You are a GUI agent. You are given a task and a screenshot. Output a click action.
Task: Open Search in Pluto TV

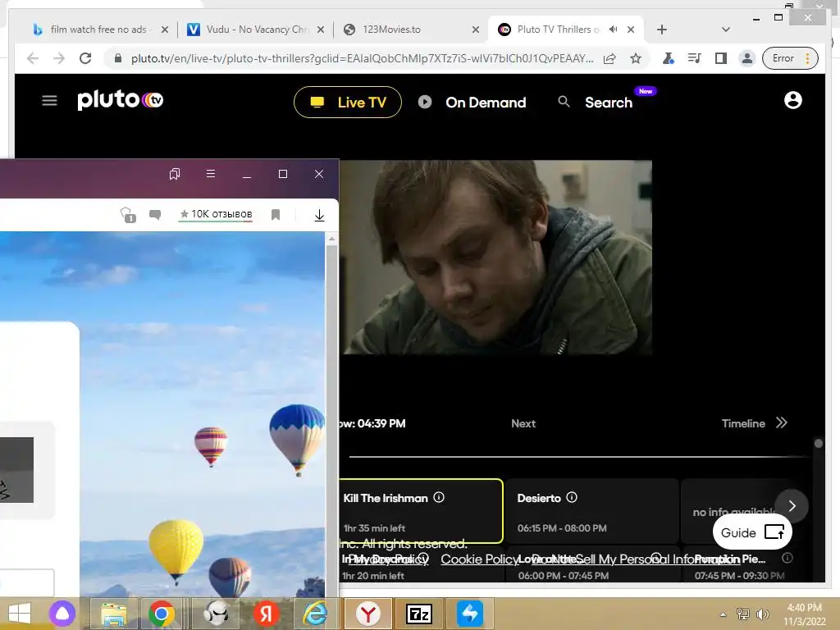[609, 102]
